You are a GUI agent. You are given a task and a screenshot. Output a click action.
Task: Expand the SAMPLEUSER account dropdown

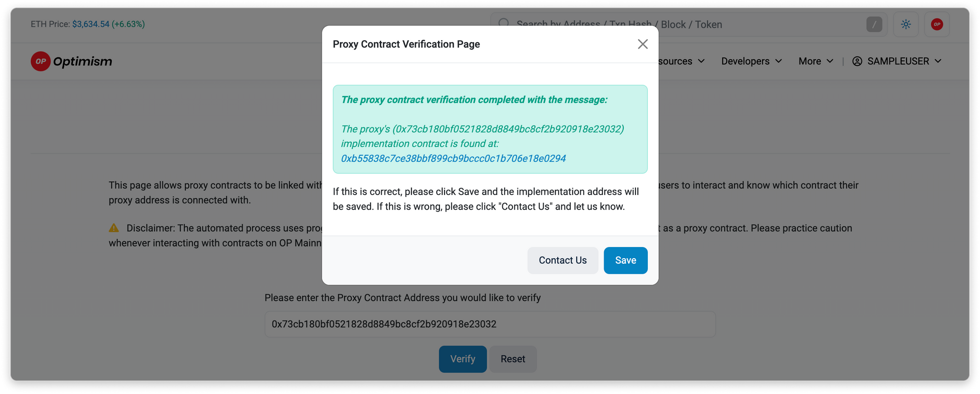point(938,61)
